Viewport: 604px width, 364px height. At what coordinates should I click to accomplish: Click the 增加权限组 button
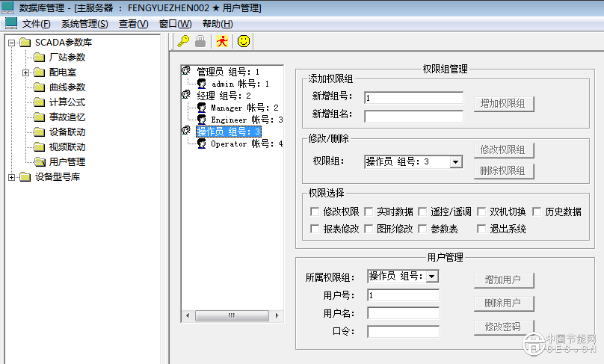tap(504, 104)
